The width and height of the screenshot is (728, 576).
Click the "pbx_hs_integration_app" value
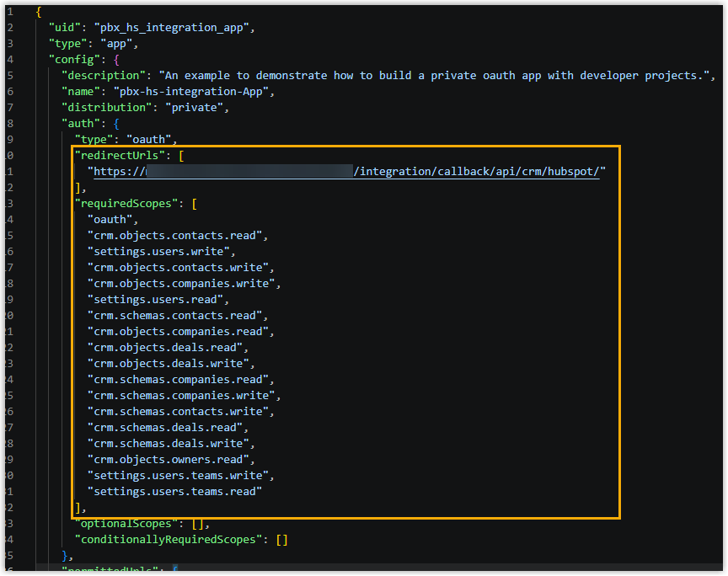(171, 28)
